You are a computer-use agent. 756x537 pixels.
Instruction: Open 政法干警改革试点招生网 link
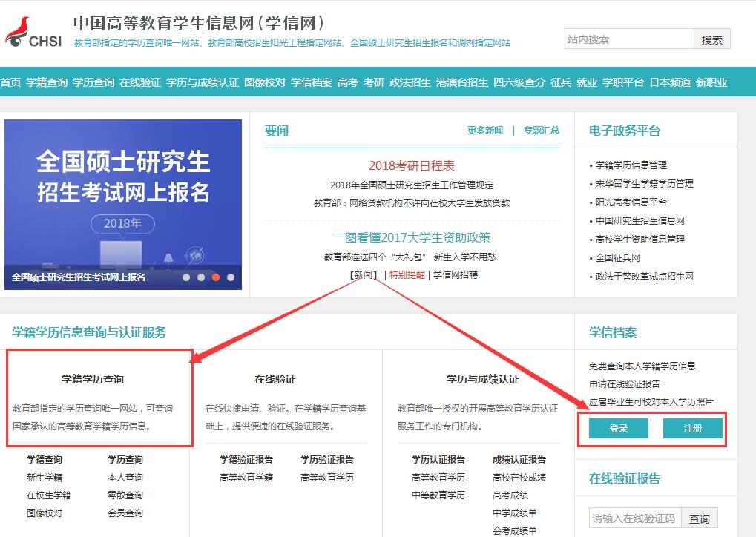[x=645, y=276]
